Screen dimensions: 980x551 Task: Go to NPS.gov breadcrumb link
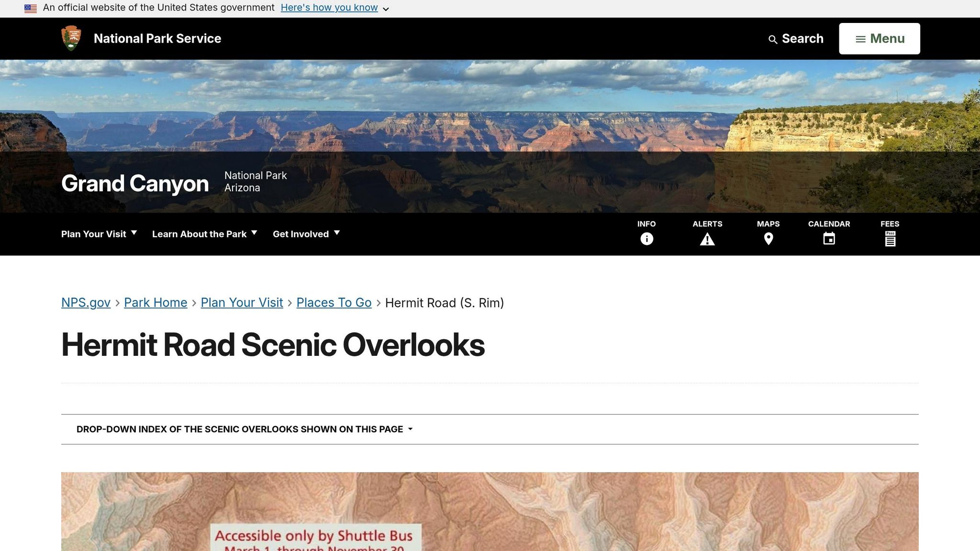86,303
